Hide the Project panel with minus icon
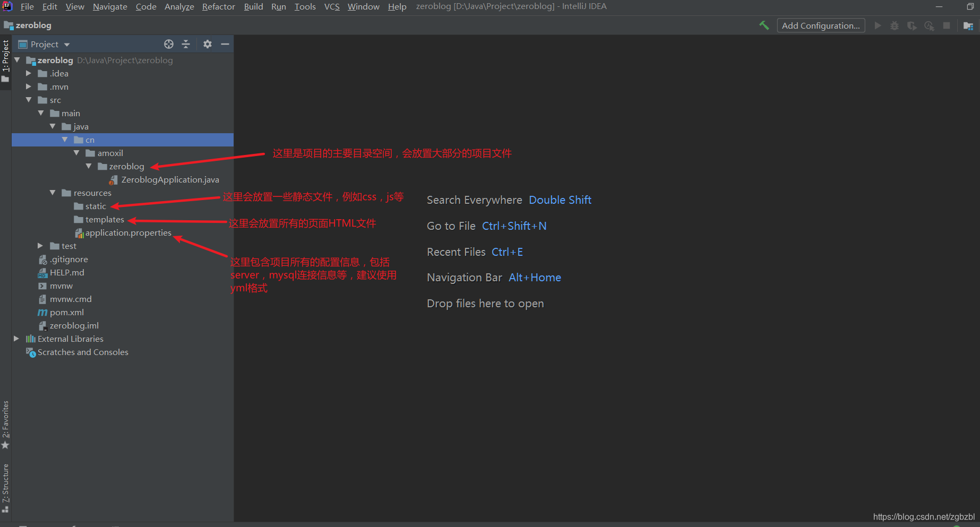Screen dimensions: 980x527 click(225, 44)
